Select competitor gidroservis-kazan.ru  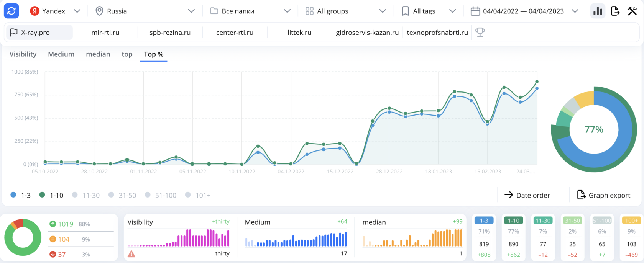point(367,33)
